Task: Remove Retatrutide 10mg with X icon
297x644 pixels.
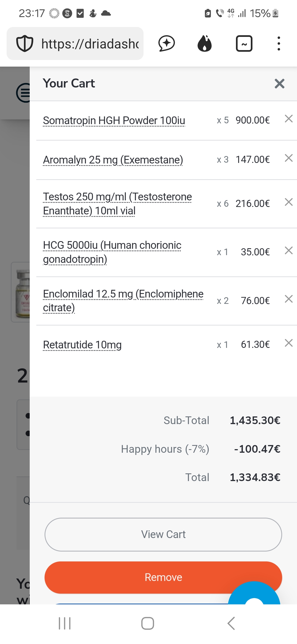Action: (288, 343)
